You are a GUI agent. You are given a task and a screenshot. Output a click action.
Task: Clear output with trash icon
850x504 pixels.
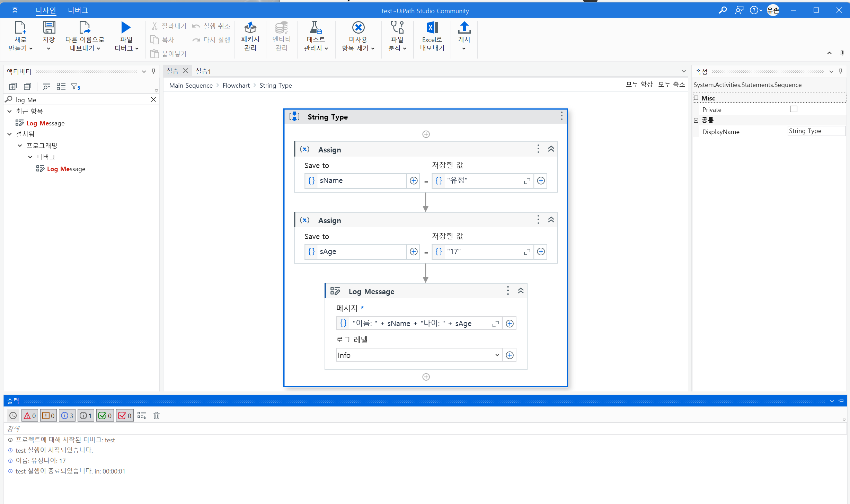[x=157, y=416]
